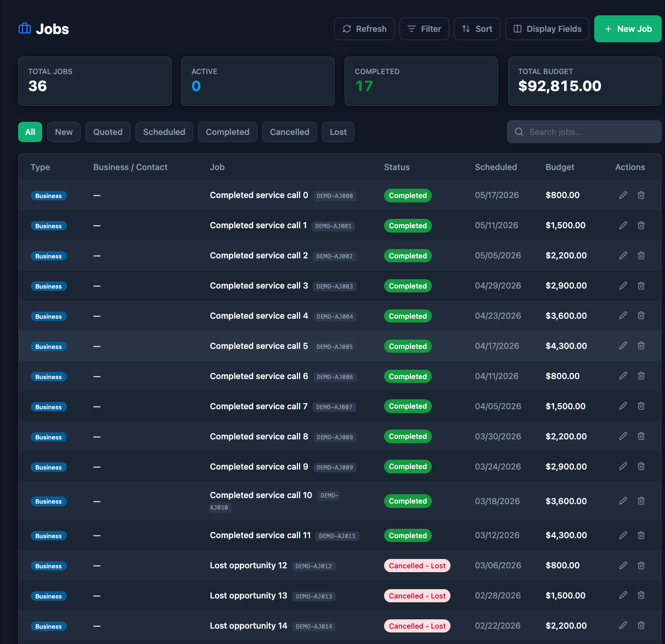Screen dimensions: 665x644
Task: Delete Completed service call 3 trash icon
Action: [x=641, y=286]
